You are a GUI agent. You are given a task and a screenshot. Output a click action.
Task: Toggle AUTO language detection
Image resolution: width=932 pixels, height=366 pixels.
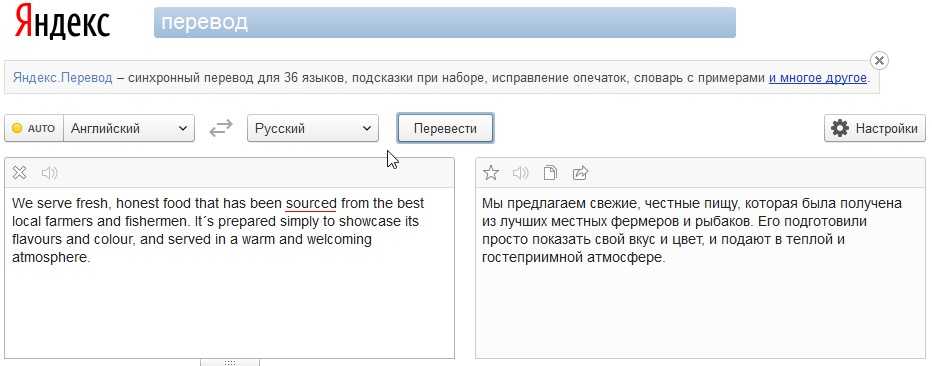(34, 128)
